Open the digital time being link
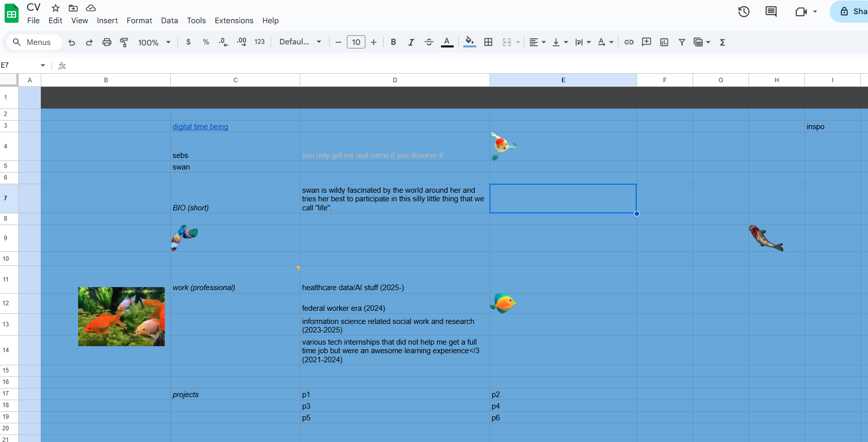868x442 pixels. tap(200, 127)
